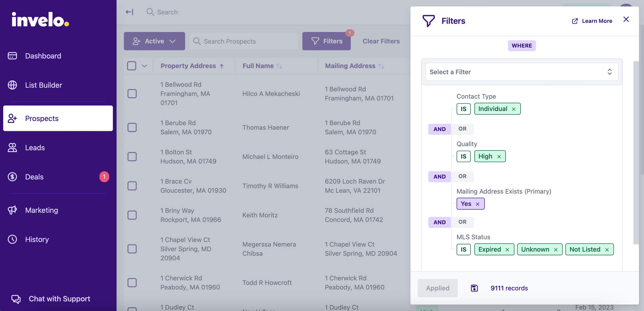Check the 1 Chapel View Ct row checkbox
644x311 pixels.
(x=132, y=249)
